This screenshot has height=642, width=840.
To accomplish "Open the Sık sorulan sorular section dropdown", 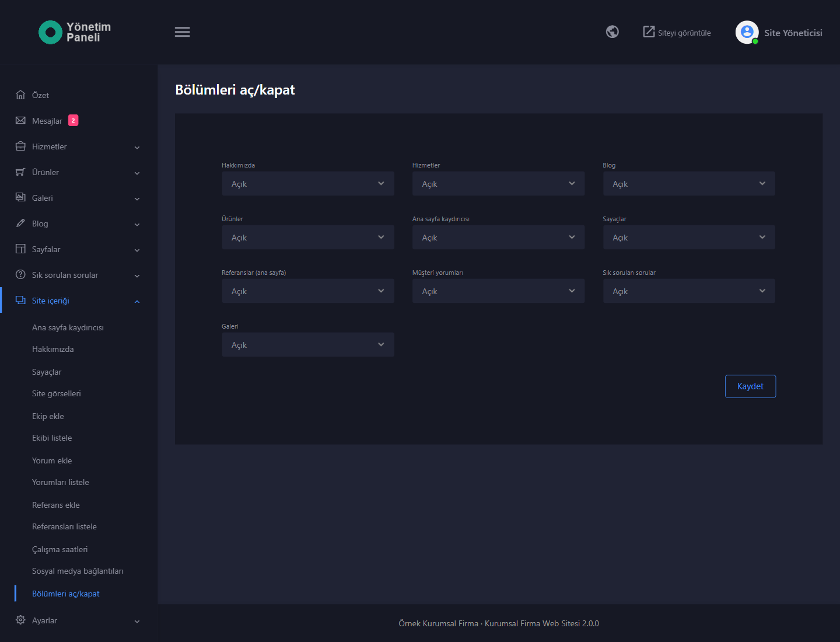I will click(x=689, y=291).
